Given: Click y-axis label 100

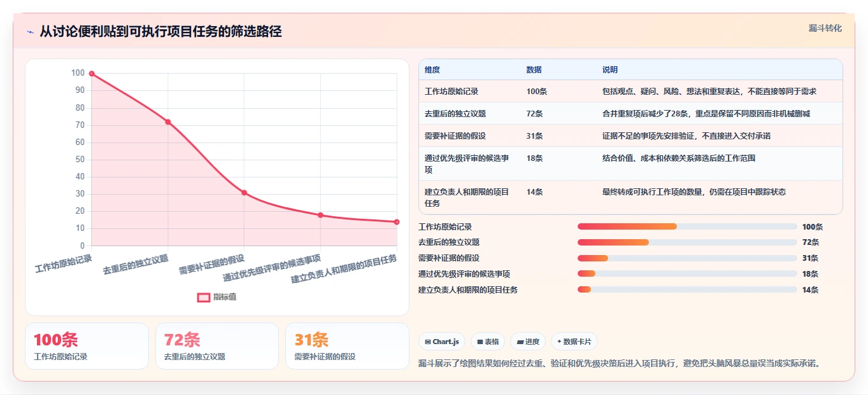Looking at the screenshot, I should 78,73.
